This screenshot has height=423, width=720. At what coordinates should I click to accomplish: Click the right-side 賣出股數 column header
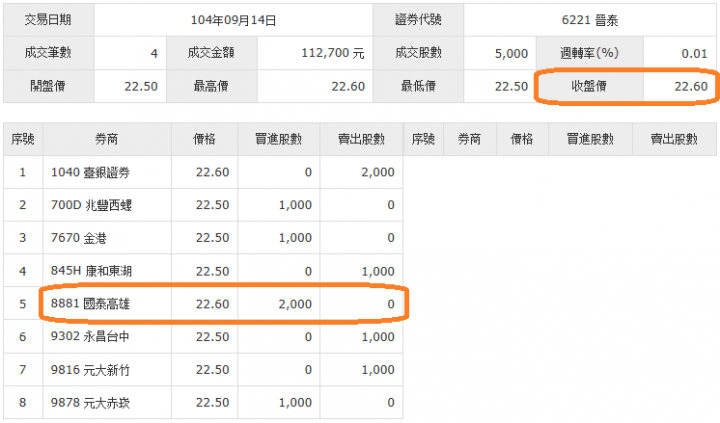(675, 139)
